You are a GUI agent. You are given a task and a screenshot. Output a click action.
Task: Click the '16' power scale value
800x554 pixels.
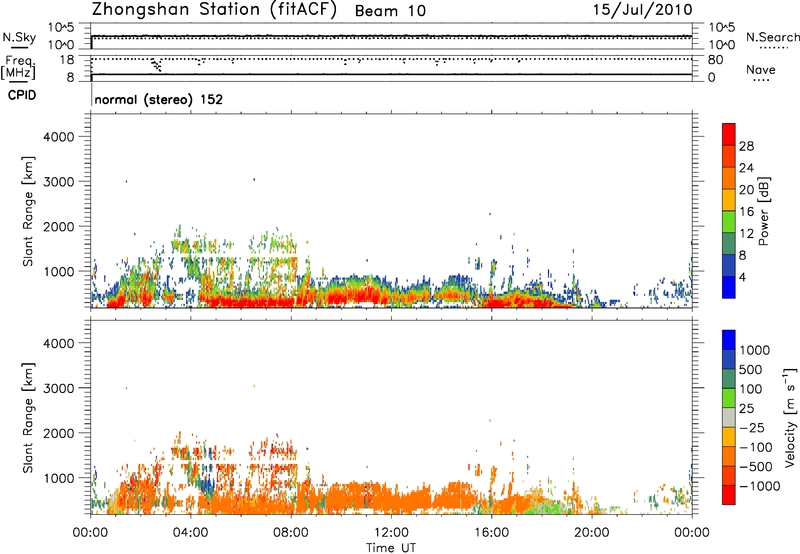click(x=746, y=212)
